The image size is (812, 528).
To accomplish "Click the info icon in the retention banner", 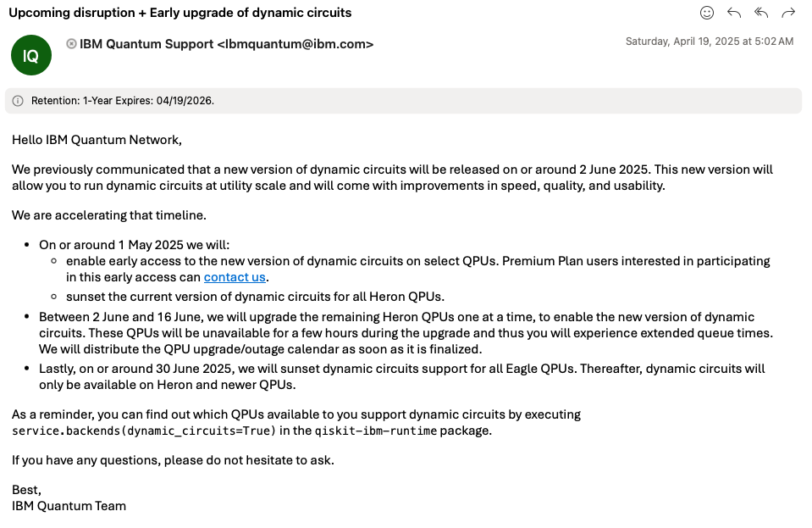I will [x=18, y=101].
